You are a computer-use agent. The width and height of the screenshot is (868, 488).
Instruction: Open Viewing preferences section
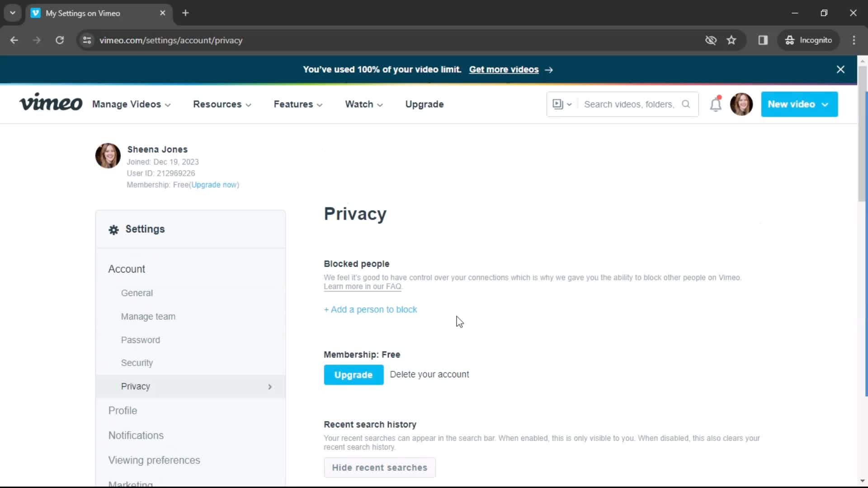154,460
